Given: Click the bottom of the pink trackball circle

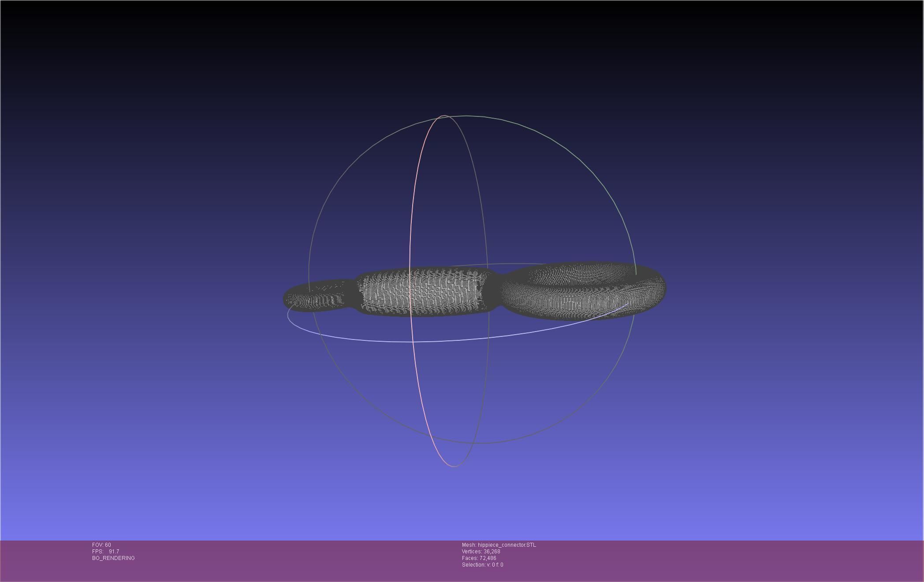Looking at the screenshot, I should coord(454,466).
